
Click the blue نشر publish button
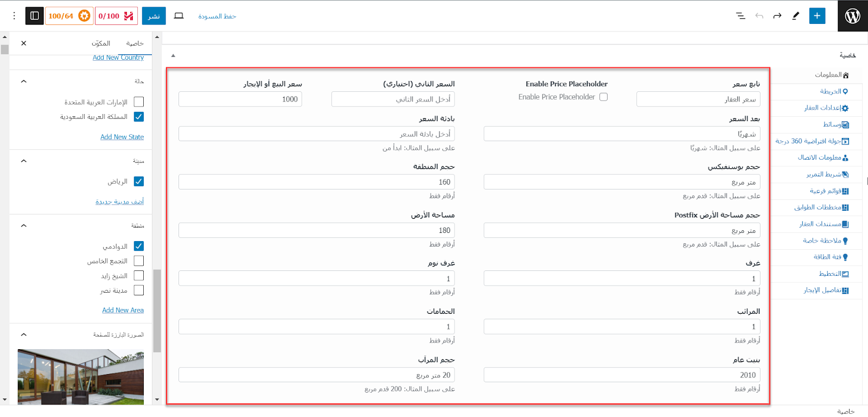(154, 16)
